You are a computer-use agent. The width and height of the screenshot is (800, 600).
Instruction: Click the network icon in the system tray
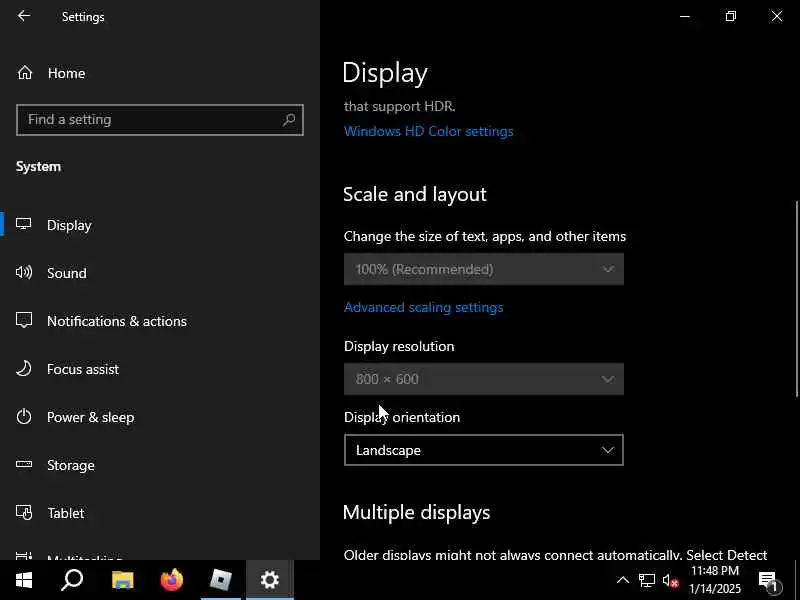tap(646, 580)
